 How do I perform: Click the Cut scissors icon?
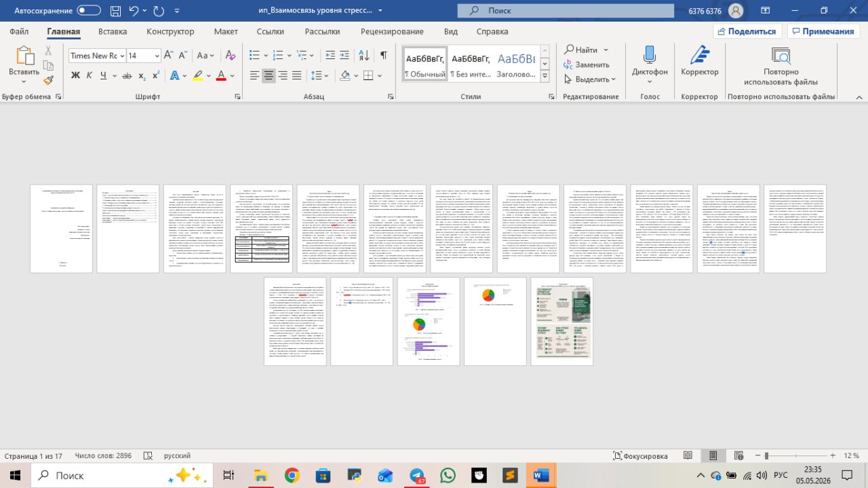pyautogui.click(x=48, y=50)
